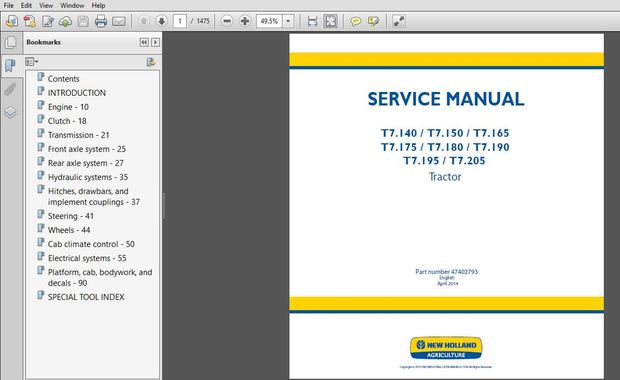Open the Front axle system - 25 bookmark
This screenshot has height=380, width=620.
tap(87, 149)
